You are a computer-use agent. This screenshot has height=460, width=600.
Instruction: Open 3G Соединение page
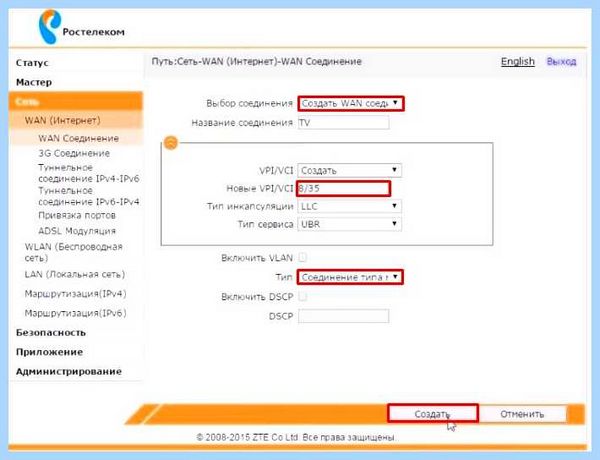(74, 153)
